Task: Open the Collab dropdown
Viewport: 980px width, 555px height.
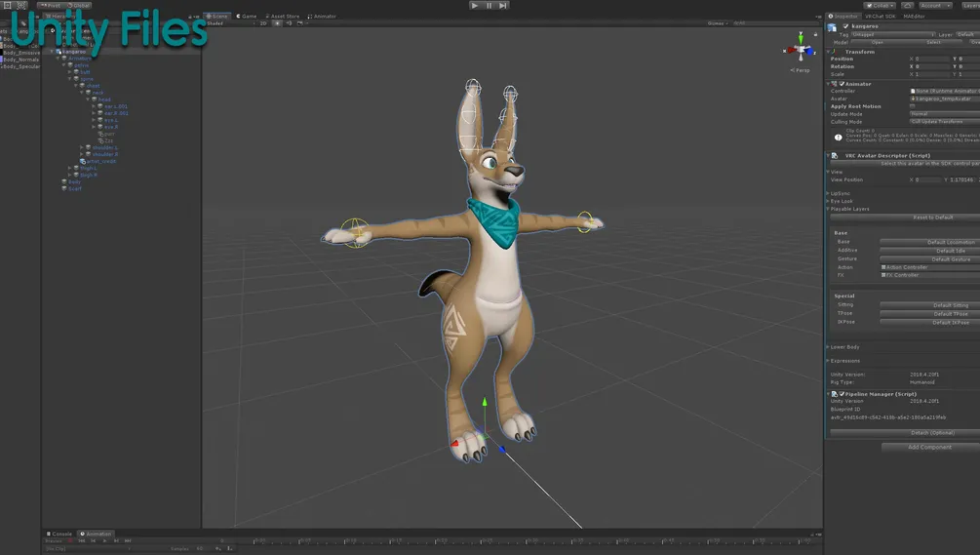Action: click(x=880, y=5)
